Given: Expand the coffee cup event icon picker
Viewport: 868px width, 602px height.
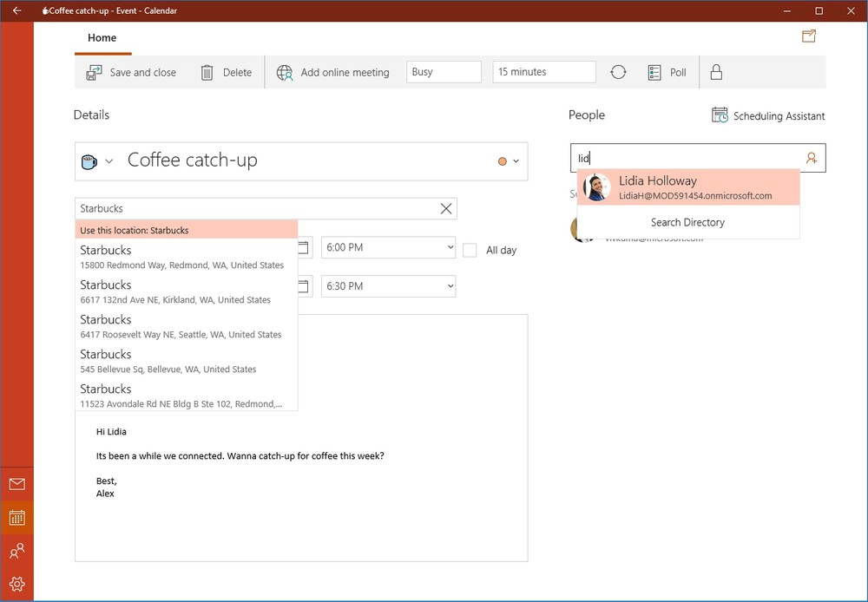Looking at the screenshot, I should [97, 161].
